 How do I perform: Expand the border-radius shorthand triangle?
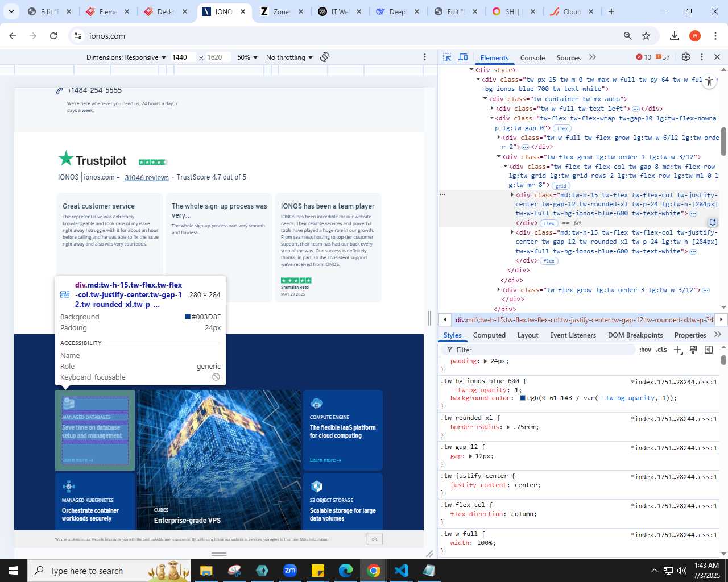pyautogui.click(x=508, y=427)
